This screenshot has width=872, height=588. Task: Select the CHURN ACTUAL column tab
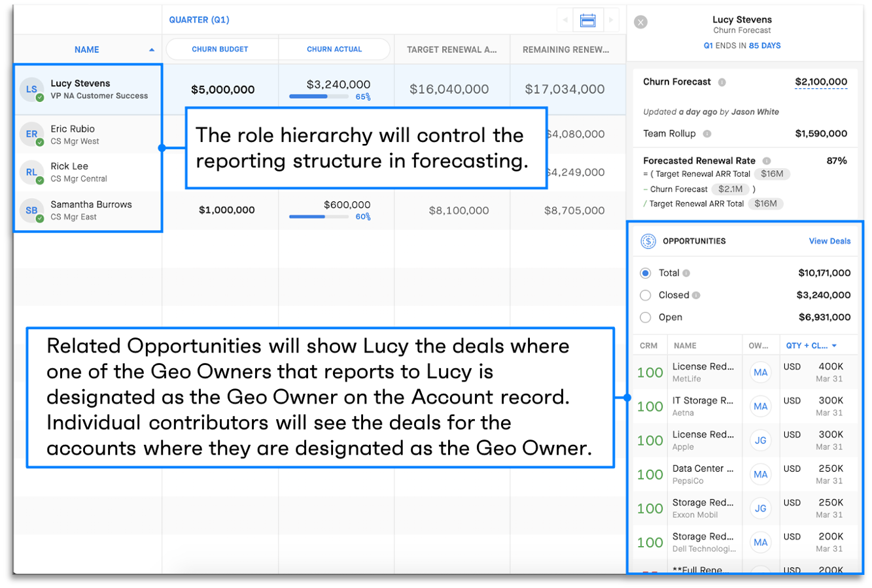click(334, 49)
